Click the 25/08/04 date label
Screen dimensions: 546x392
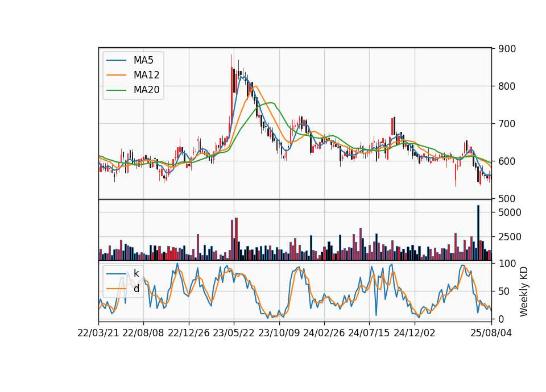coord(491,333)
